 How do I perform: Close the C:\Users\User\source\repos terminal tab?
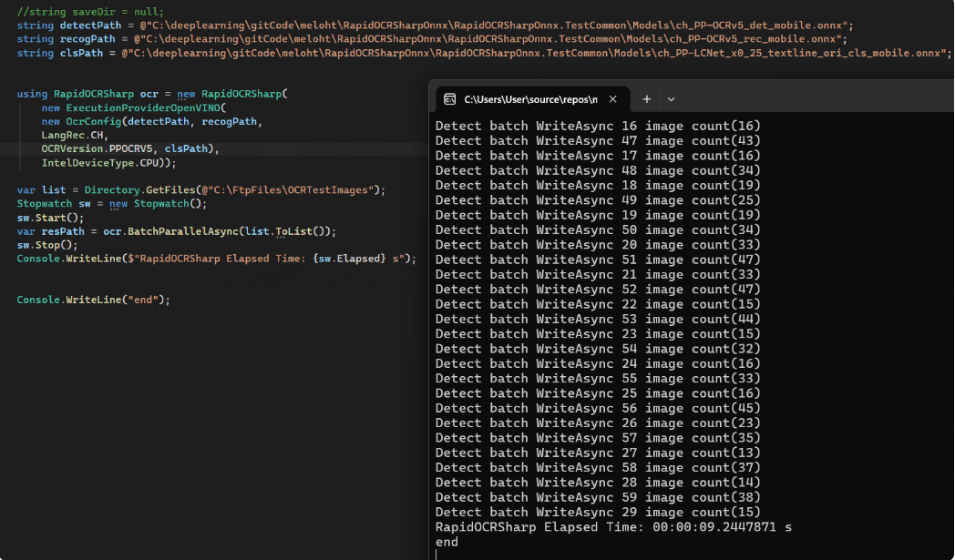[x=612, y=99]
